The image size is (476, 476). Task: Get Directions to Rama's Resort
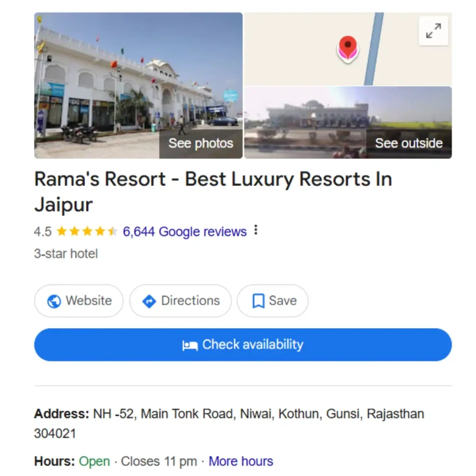tap(181, 301)
